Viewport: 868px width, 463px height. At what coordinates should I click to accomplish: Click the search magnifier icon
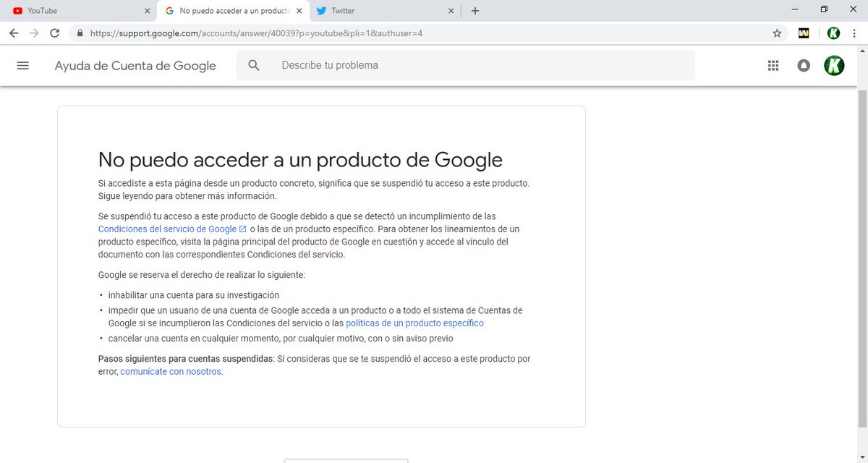254,65
